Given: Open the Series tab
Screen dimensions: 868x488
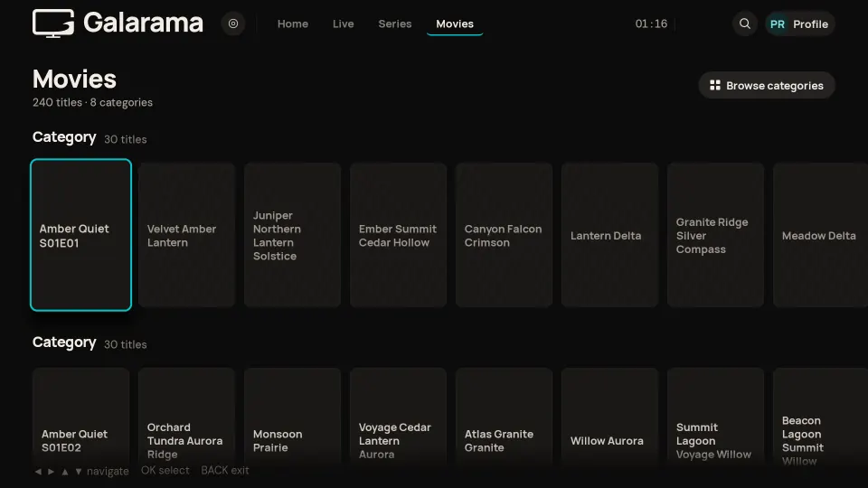Looking at the screenshot, I should pyautogui.click(x=395, y=23).
